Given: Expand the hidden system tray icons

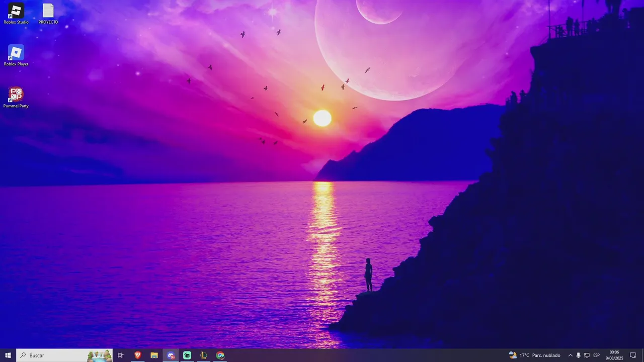Looking at the screenshot, I should pos(570,355).
